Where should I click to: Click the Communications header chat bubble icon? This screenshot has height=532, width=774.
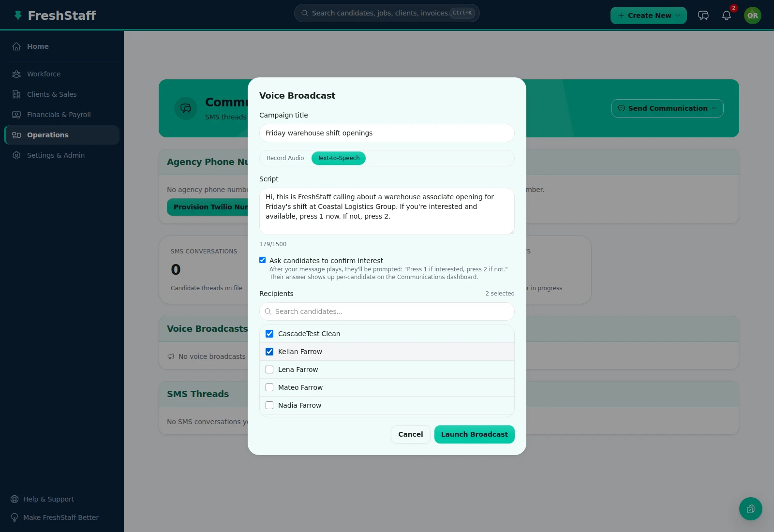pos(186,108)
